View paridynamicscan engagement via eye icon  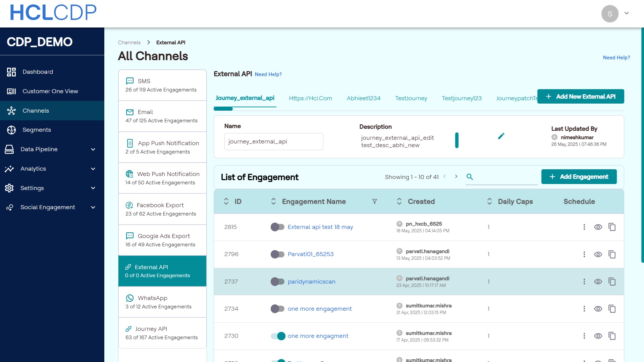598,282
